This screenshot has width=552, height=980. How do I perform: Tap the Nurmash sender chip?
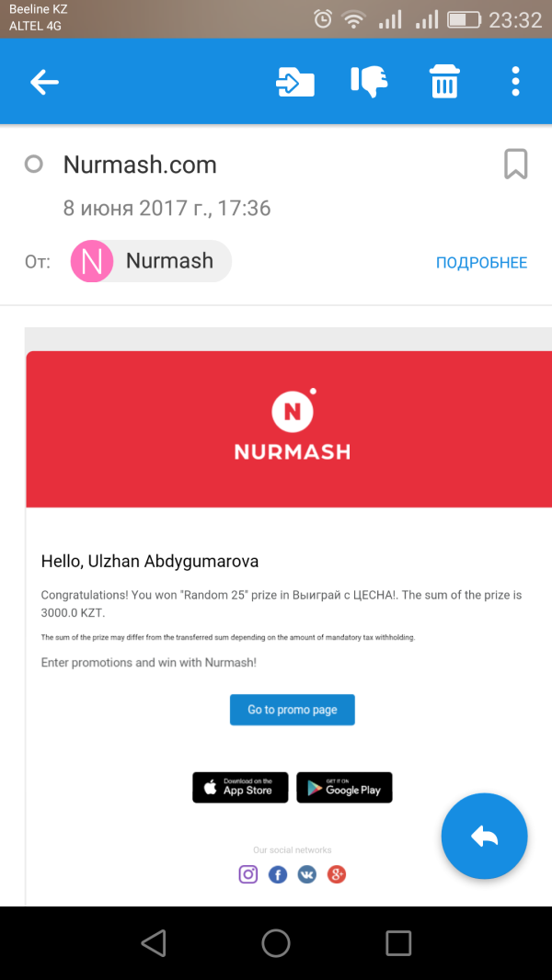pyautogui.click(x=151, y=260)
